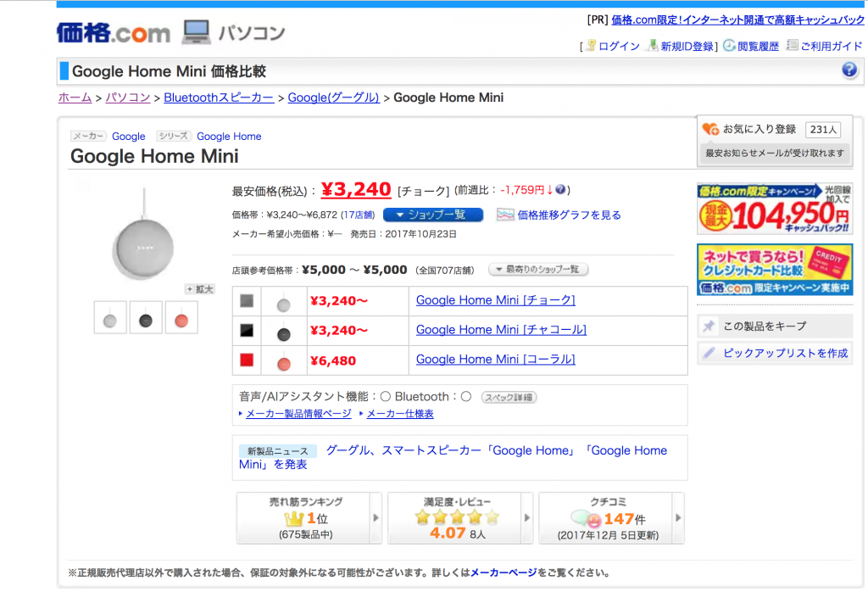The width and height of the screenshot is (868, 592).
Task: Click the kakaku.com site logo
Action: click(x=114, y=33)
